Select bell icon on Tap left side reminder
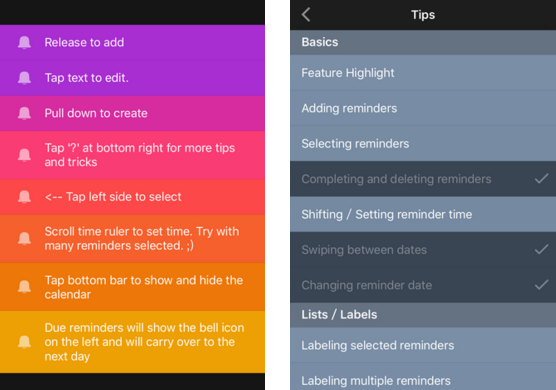This screenshot has width=556, height=390. [x=24, y=197]
